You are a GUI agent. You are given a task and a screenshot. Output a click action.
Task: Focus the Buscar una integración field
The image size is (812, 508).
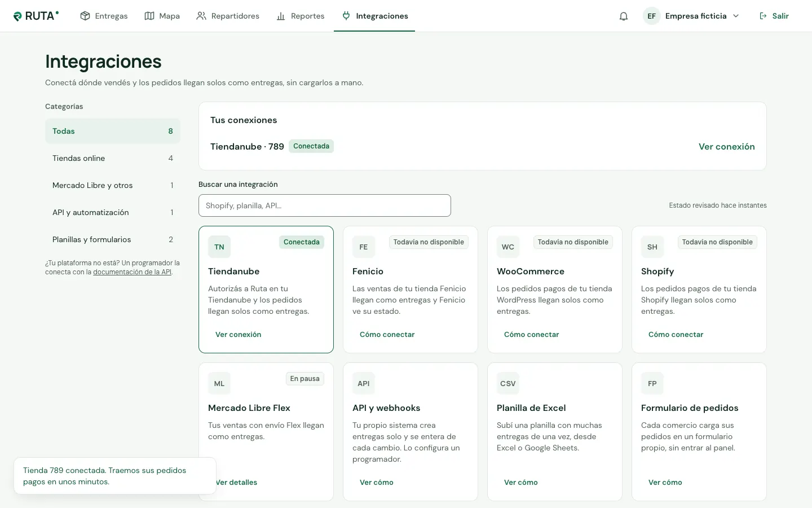pos(325,205)
